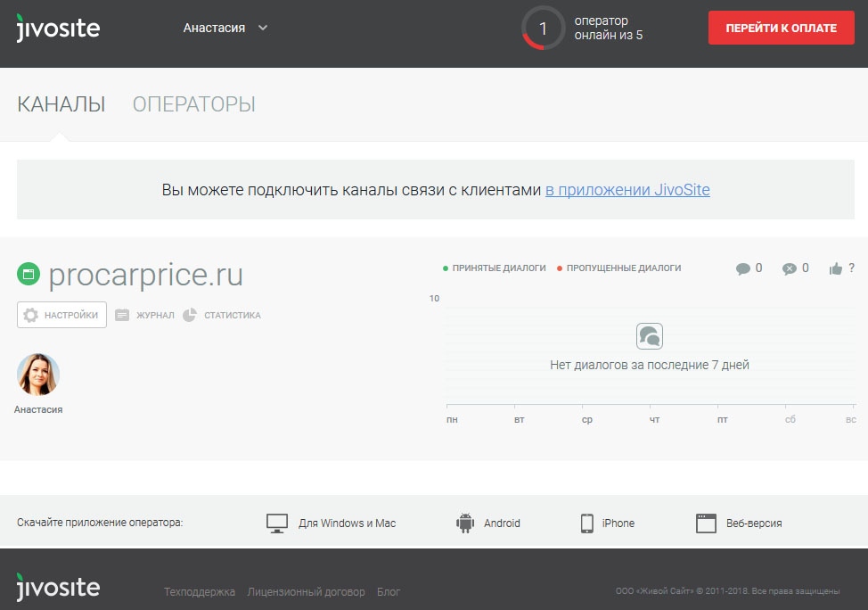Viewport: 868px width, 610px height.
Task: Click the empty-chart dialogs icon
Action: click(x=650, y=336)
